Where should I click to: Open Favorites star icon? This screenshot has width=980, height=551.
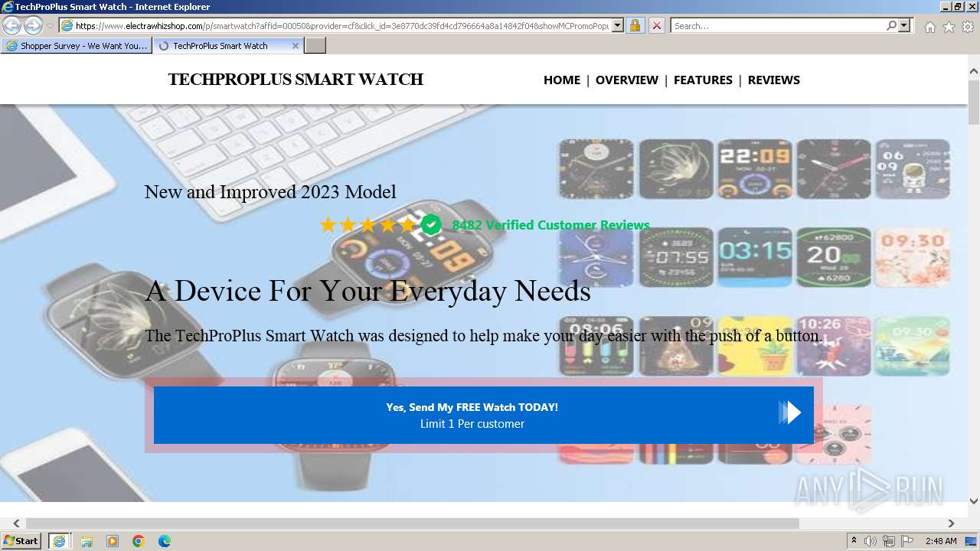(949, 27)
